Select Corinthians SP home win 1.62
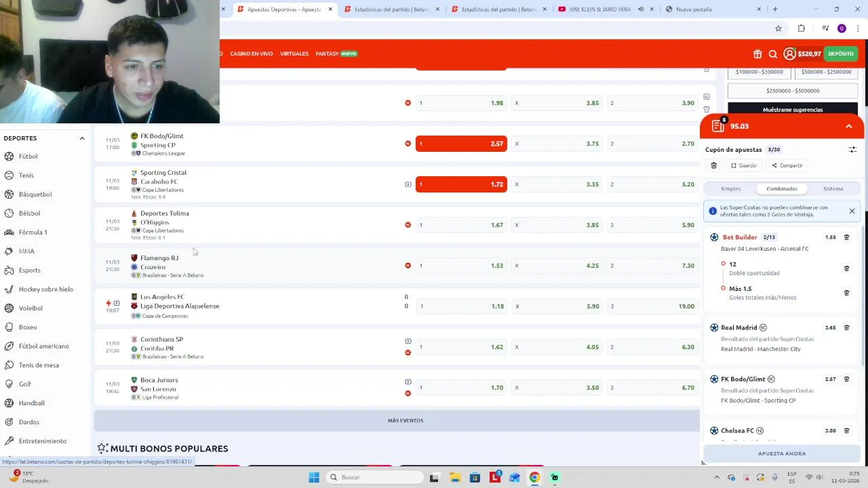 point(461,347)
